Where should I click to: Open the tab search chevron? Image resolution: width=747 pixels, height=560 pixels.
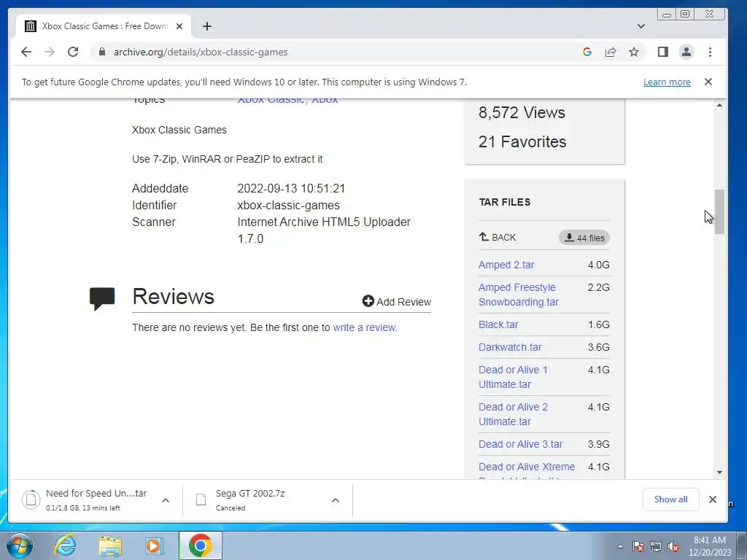640,26
